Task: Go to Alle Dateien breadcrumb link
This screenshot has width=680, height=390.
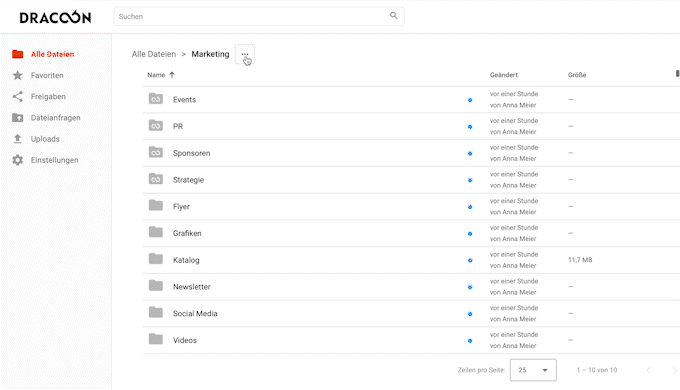Action: tap(154, 54)
